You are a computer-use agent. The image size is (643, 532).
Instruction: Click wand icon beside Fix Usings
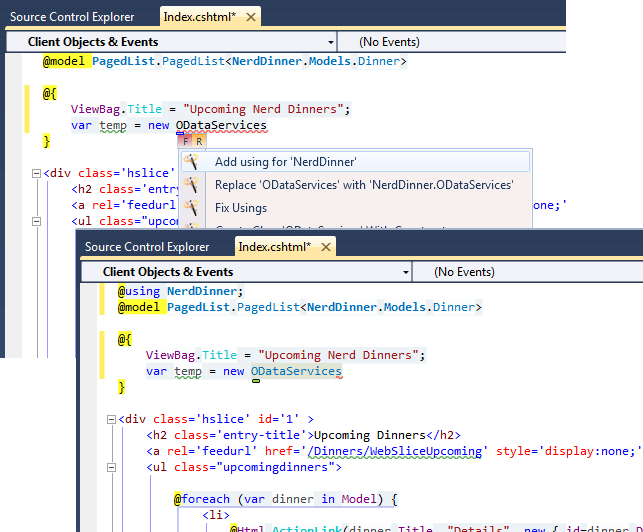(x=191, y=208)
